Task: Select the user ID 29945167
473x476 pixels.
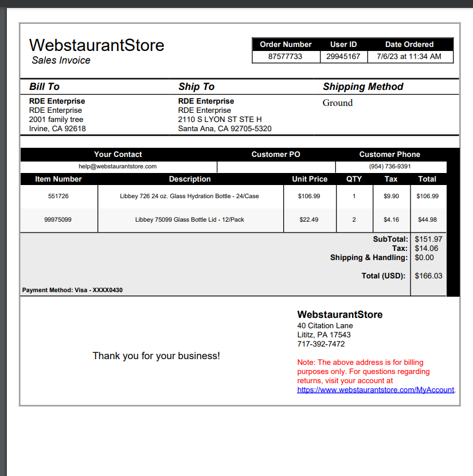Action: click(x=343, y=57)
